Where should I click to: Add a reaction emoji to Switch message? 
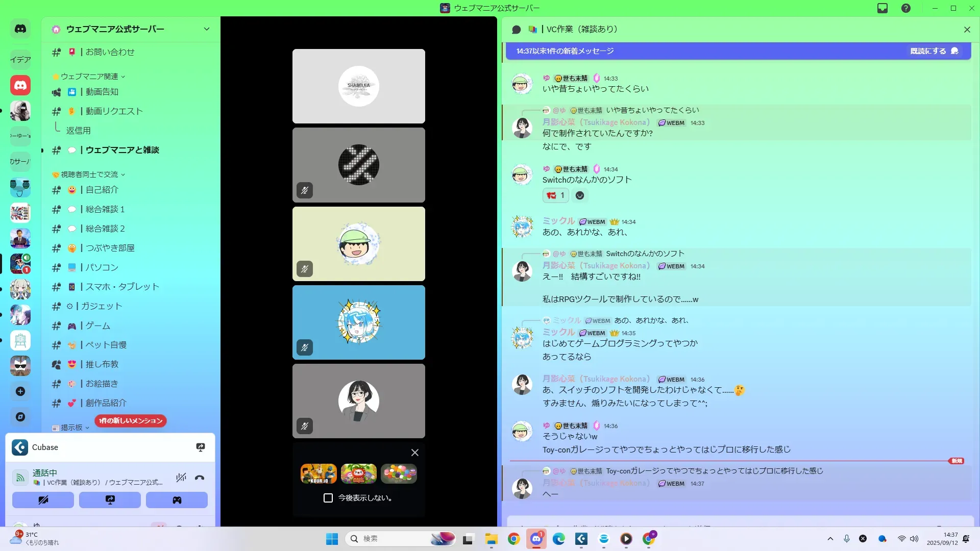[x=580, y=195]
